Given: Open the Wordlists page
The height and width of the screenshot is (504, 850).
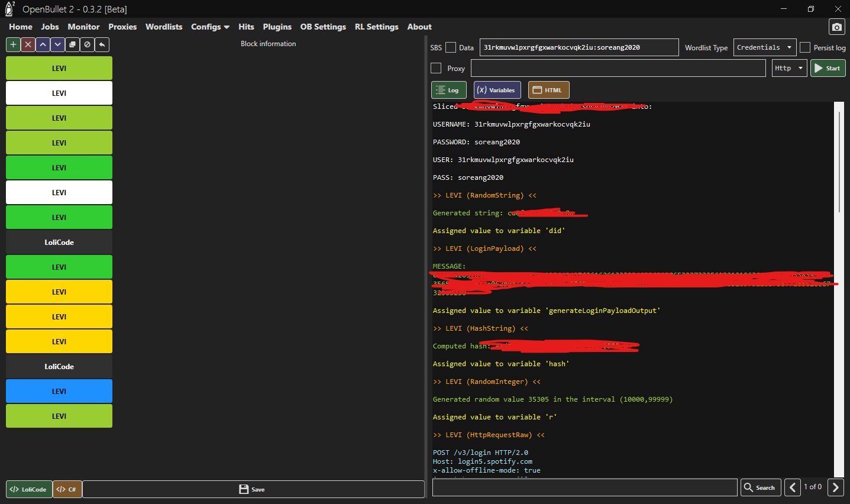Looking at the screenshot, I should pos(164,27).
